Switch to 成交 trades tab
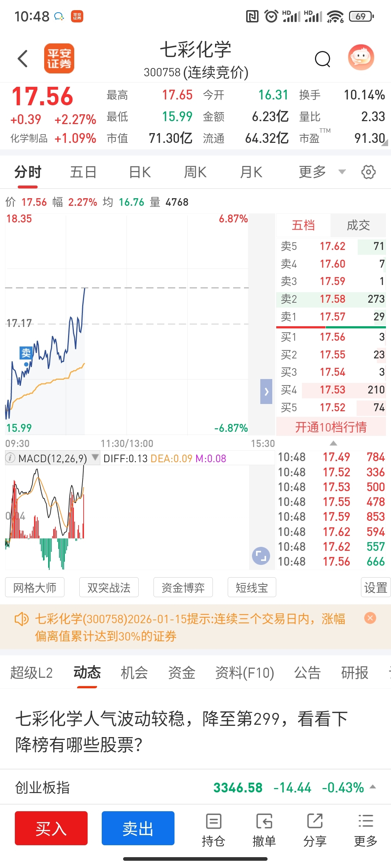 pyautogui.click(x=358, y=225)
